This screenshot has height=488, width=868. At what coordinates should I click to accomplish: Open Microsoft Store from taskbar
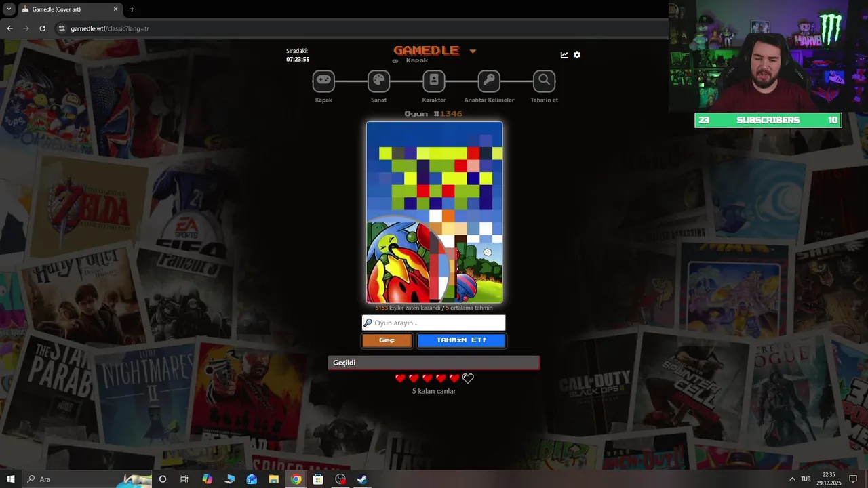tap(318, 479)
